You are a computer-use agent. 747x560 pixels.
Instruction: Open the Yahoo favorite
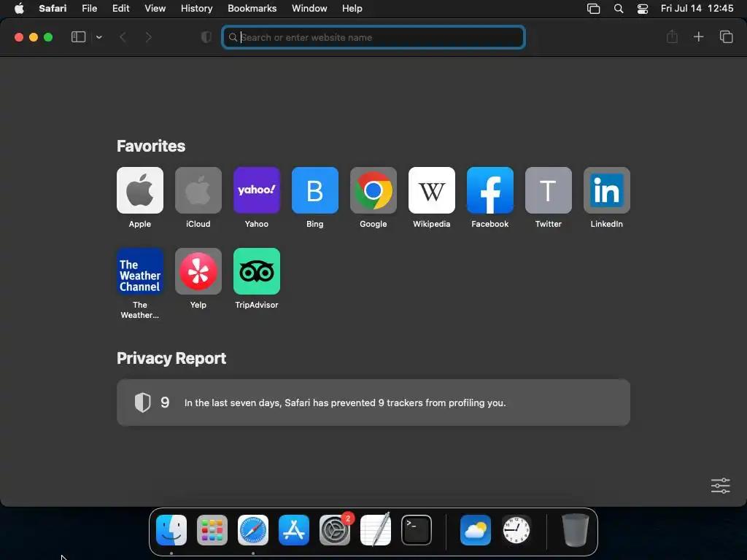point(257,190)
